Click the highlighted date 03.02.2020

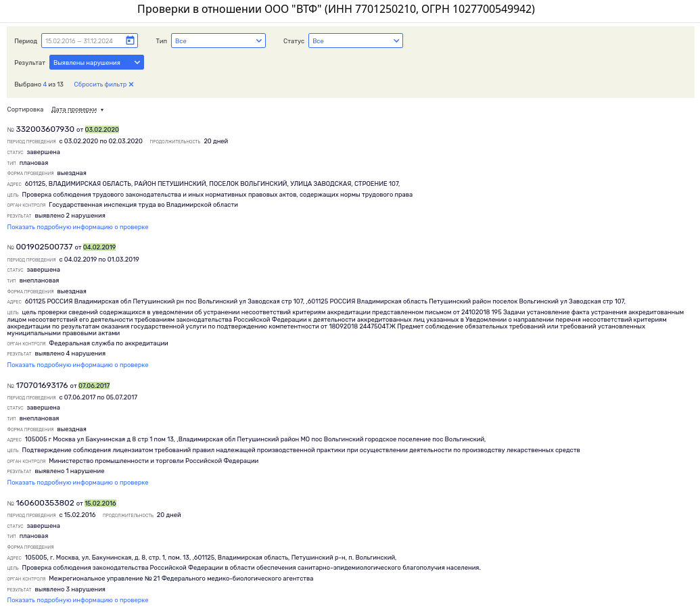point(102,130)
